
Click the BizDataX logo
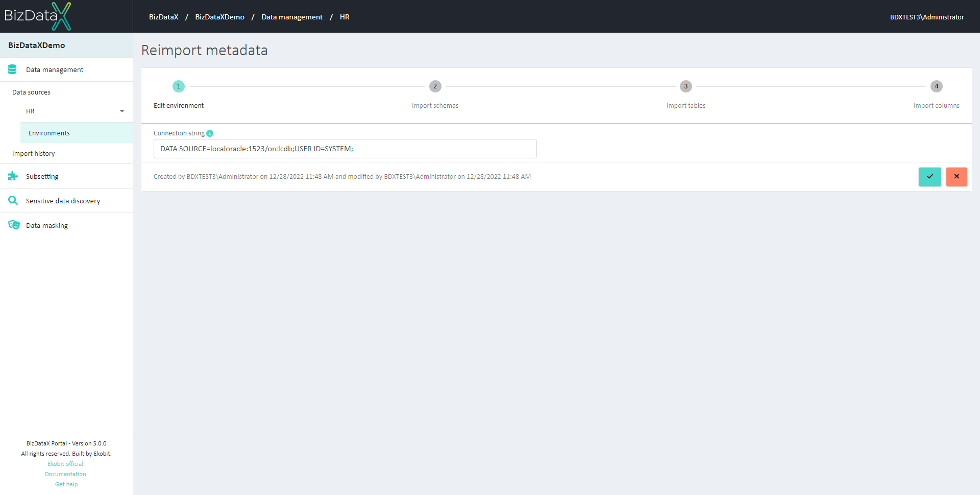(x=38, y=16)
